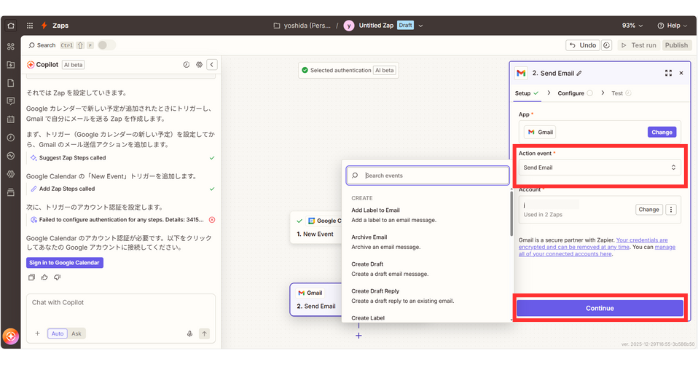Screen dimensions: 698x365
Task: Click the orange Zaps lightning bolt icon
Action: pyautogui.click(x=44, y=26)
